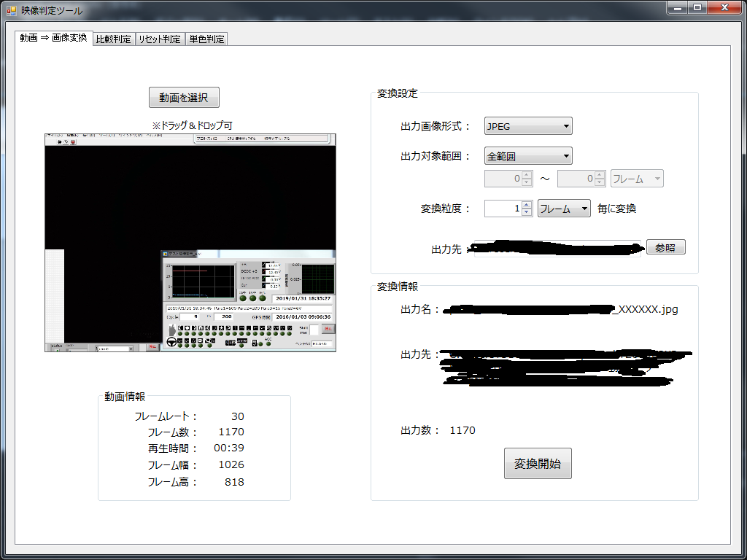Click the 再生時間 value 00:39

coord(228,448)
